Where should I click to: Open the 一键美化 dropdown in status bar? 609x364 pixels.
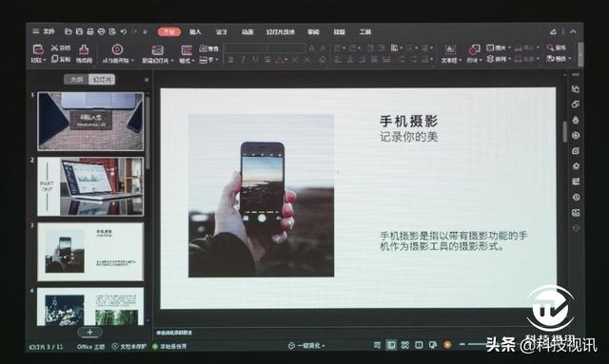click(x=306, y=345)
